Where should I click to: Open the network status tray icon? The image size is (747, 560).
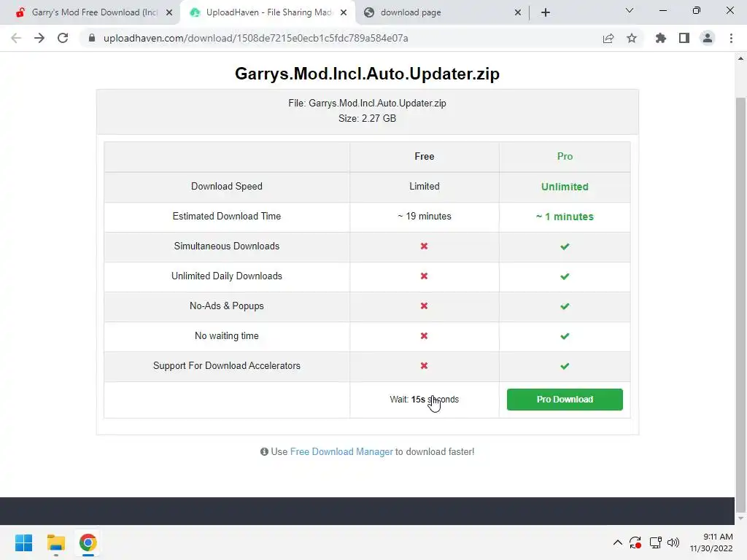[656, 542]
